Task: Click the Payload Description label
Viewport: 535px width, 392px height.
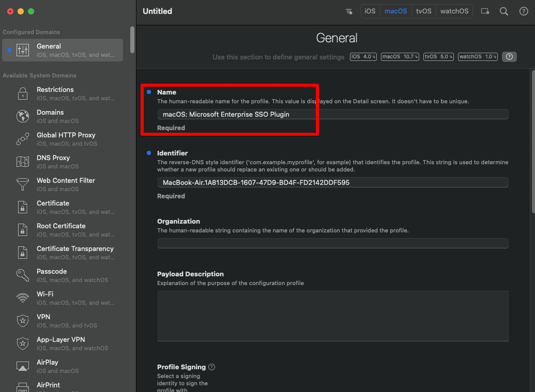Action: click(190, 274)
